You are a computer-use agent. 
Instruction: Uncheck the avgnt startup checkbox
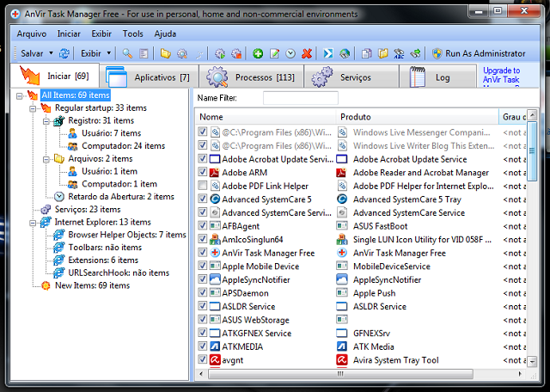pyautogui.click(x=203, y=359)
